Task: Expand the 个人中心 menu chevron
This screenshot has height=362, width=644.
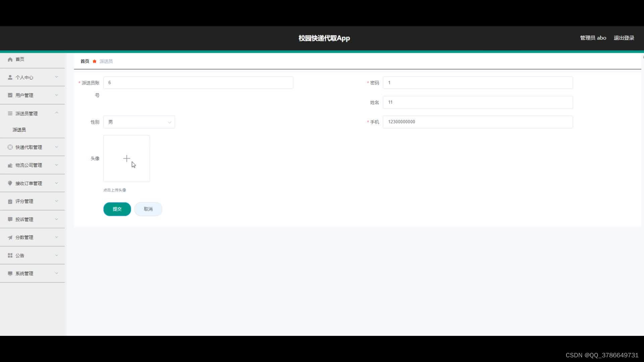Action: pyautogui.click(x=57, y=77)
